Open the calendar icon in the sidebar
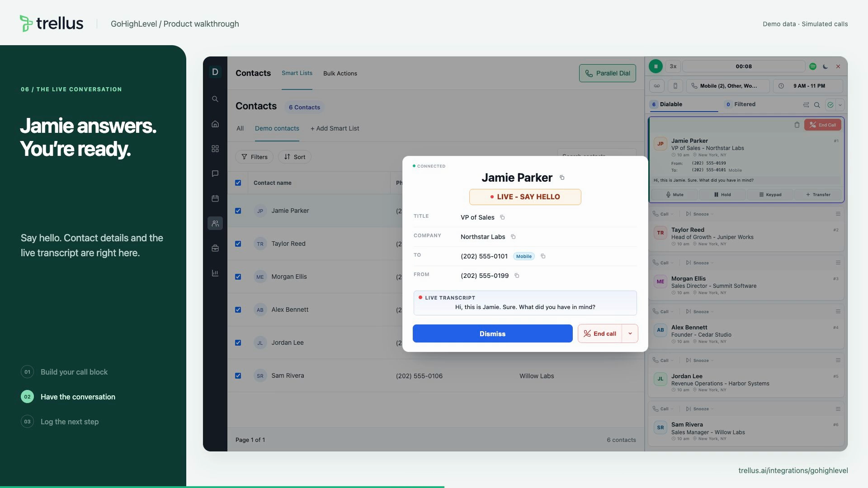868x488 pixels. [x=215, y=198]
